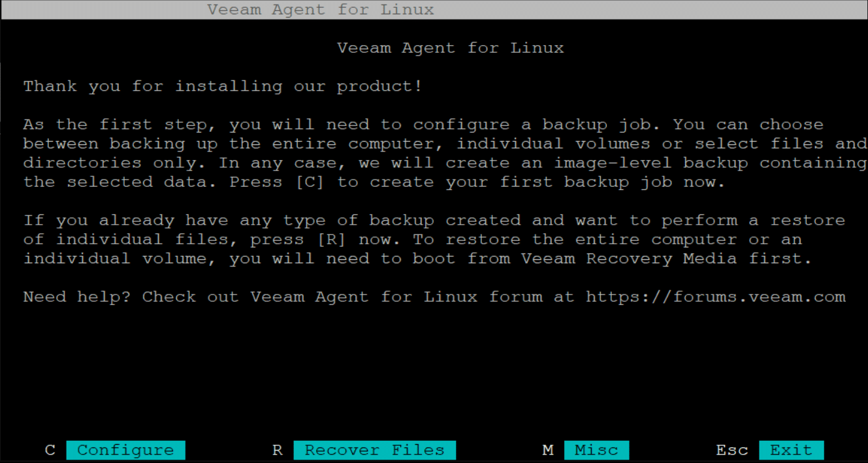Click the 'Need help?' text
The height and width of the screenshot is (463, 868).
point(78,297)
